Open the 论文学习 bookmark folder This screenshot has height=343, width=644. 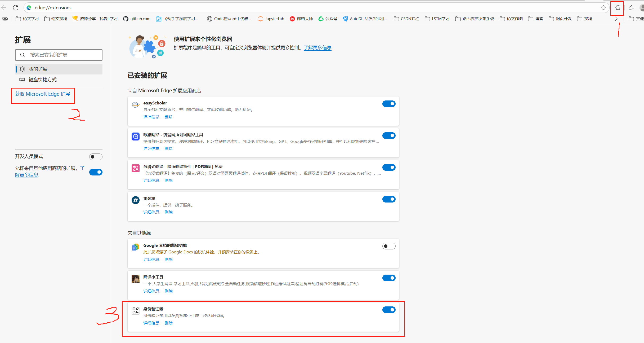(x=27, y=19)
